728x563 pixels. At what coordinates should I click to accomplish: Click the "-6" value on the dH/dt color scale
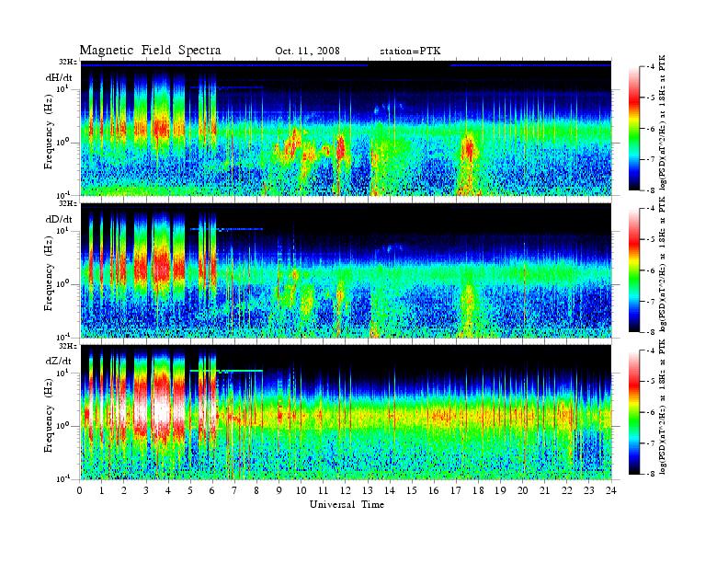click(x=649, y=129)
